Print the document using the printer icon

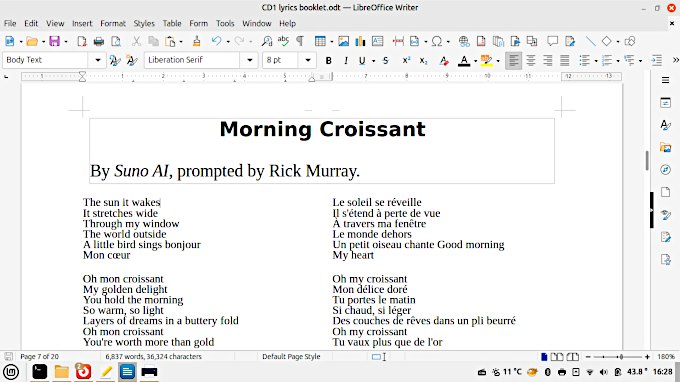[99, 41]
